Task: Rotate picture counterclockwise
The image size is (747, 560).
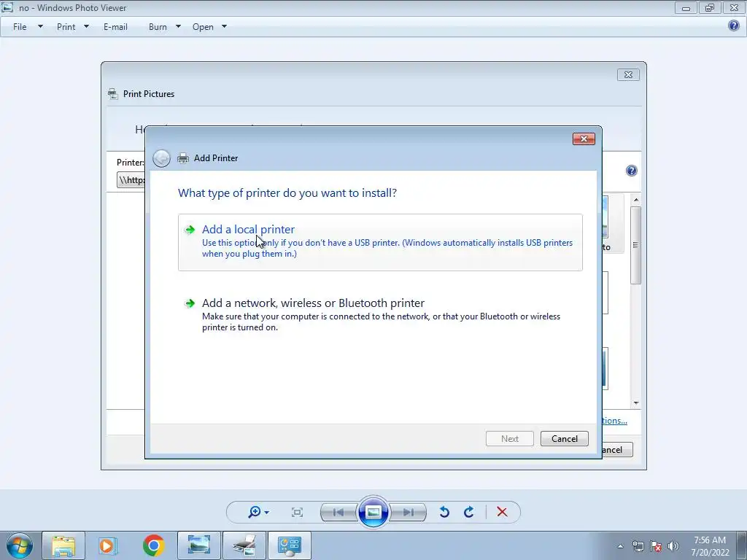Action: [444, 513]
